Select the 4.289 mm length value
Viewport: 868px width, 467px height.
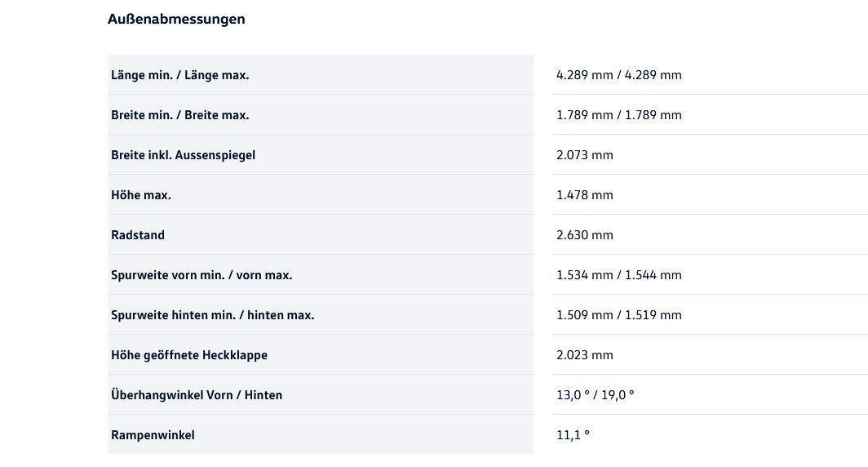[x=618, y=75]
